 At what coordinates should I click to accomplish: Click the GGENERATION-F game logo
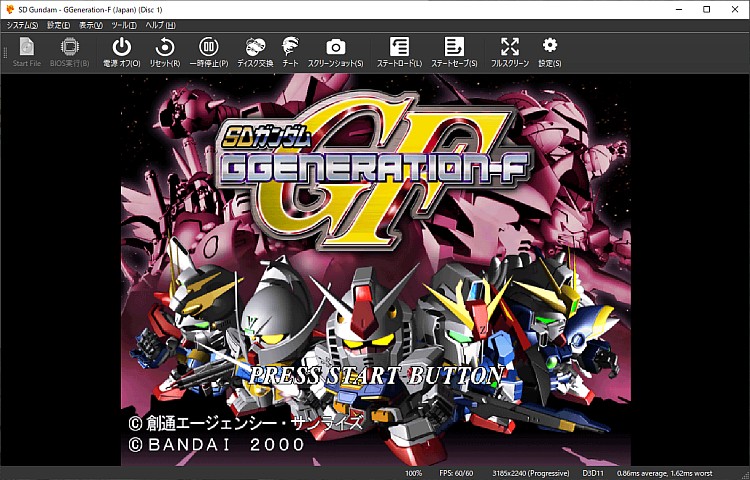(375, 170)
